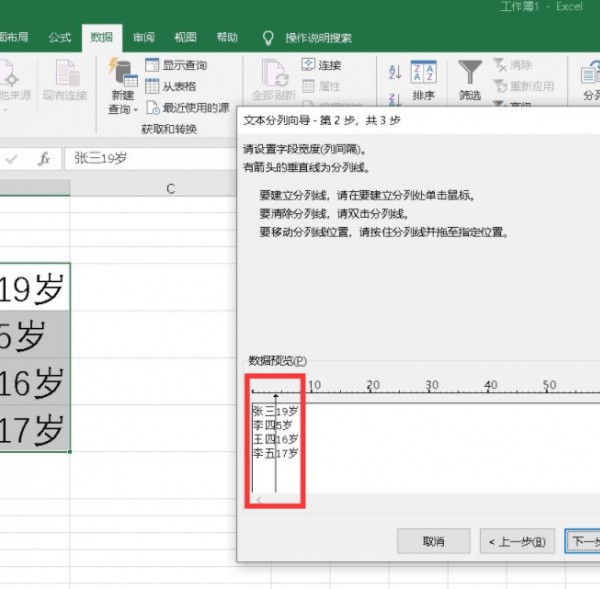600x589 pixels.
Task: Select 从表格 in the ribbon
Action: tap(171, 86)
